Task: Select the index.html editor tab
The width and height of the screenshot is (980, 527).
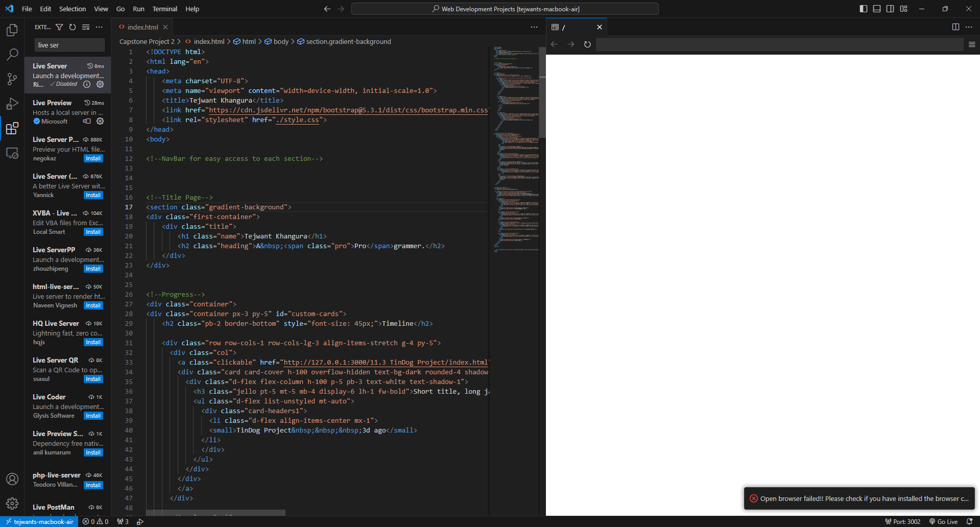Action: [142, 27]
